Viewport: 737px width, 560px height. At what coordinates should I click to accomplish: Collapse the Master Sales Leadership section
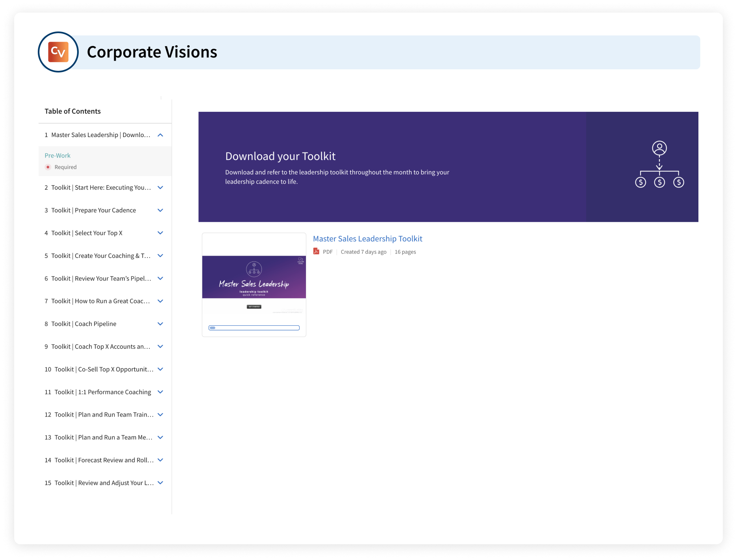(160, 135)
